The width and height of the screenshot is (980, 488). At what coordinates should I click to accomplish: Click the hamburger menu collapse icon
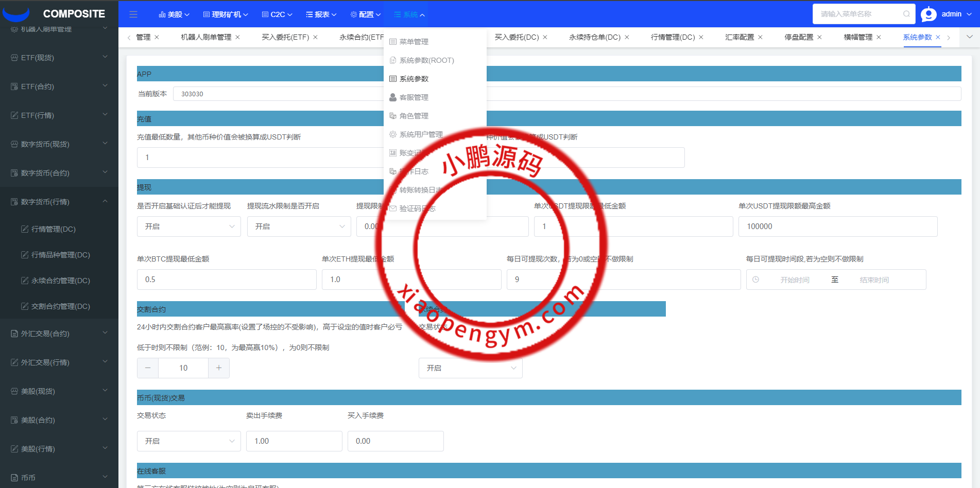coord(133,14)
